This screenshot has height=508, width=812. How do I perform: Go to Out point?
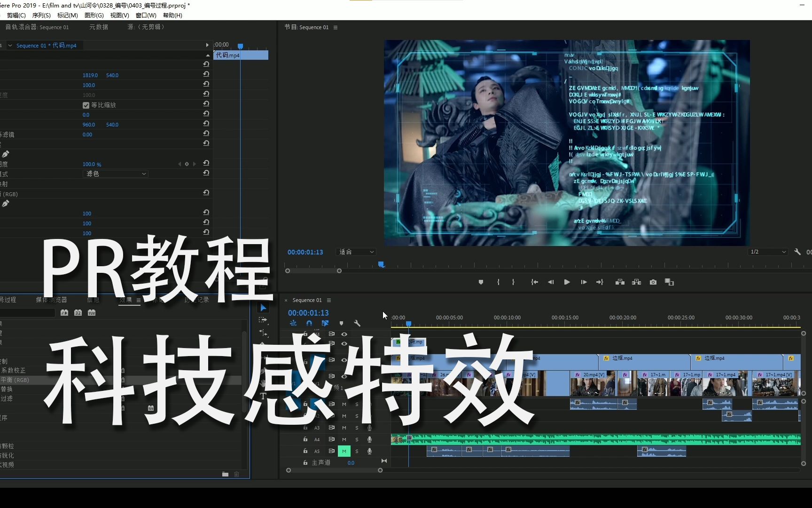(600, 282)
